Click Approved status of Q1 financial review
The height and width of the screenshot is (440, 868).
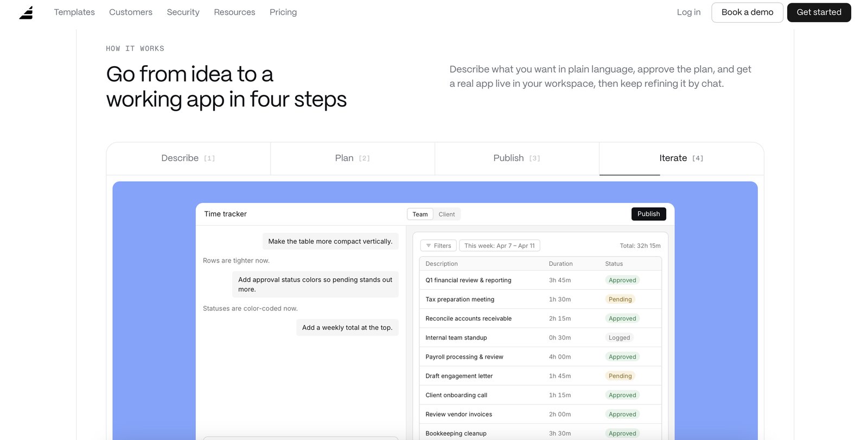click(622, 280)
